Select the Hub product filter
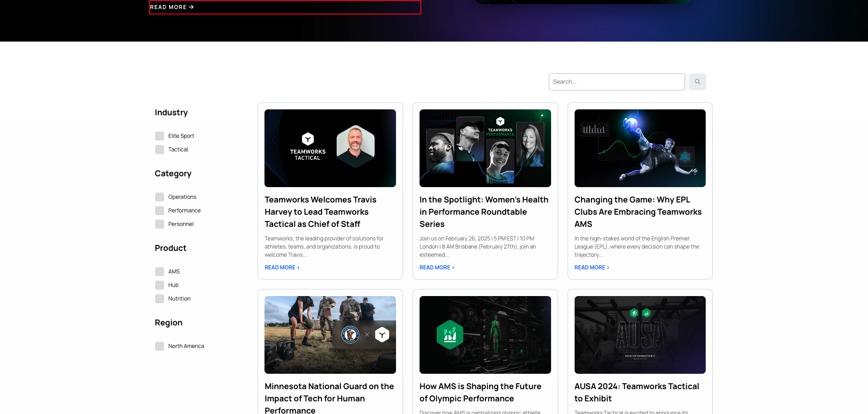 [160, 285]
